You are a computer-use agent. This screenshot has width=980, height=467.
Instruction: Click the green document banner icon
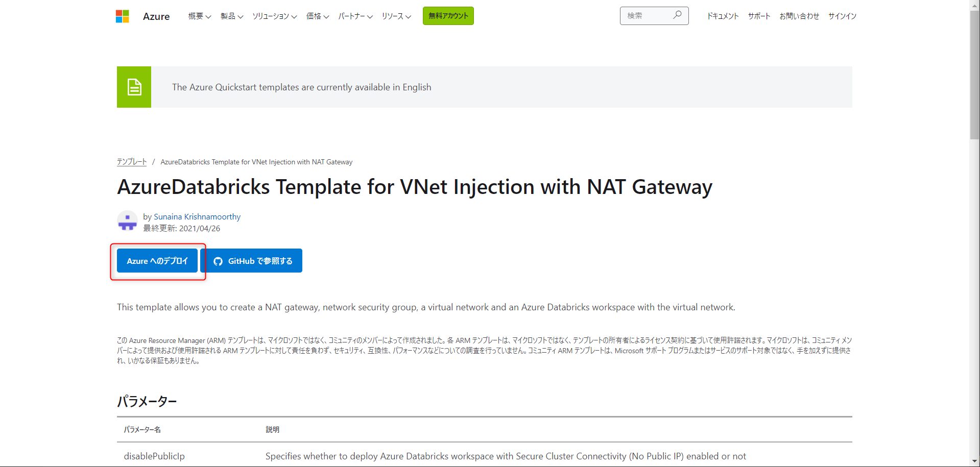point(134,87)
